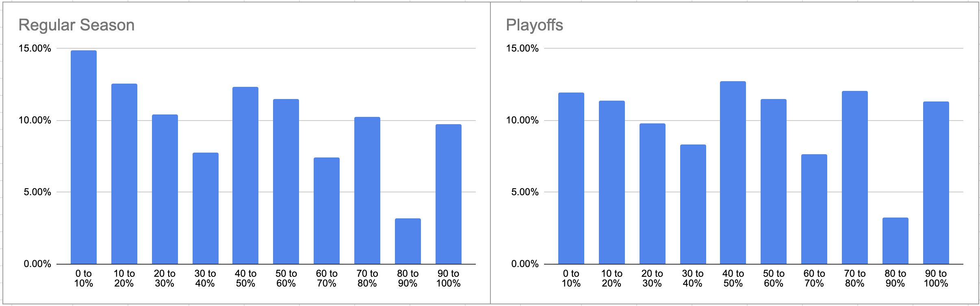Click the Playoffs 80 to 90% bar
Image resolution: width=980 pixels, height=306 pixels.
895,241
